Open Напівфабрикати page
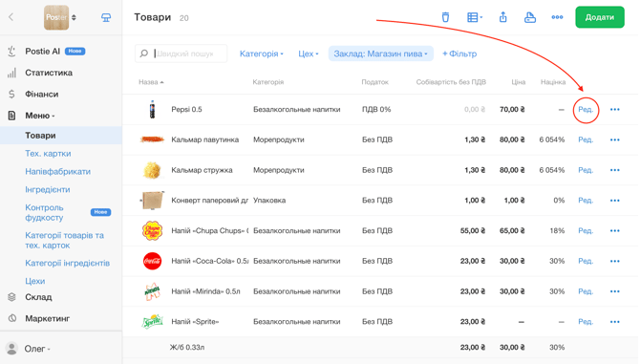640x364 pixels. click(x=58, y=171)
